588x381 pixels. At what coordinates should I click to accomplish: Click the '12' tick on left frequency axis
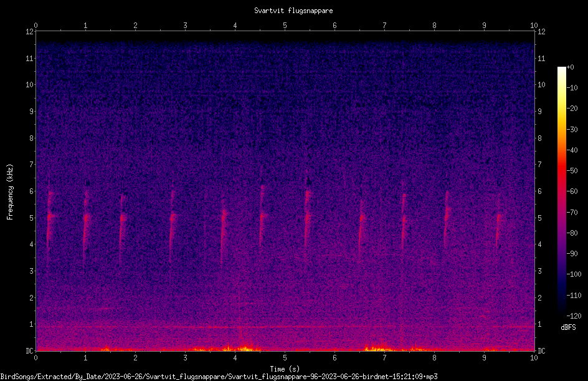[x=29, y=32]
